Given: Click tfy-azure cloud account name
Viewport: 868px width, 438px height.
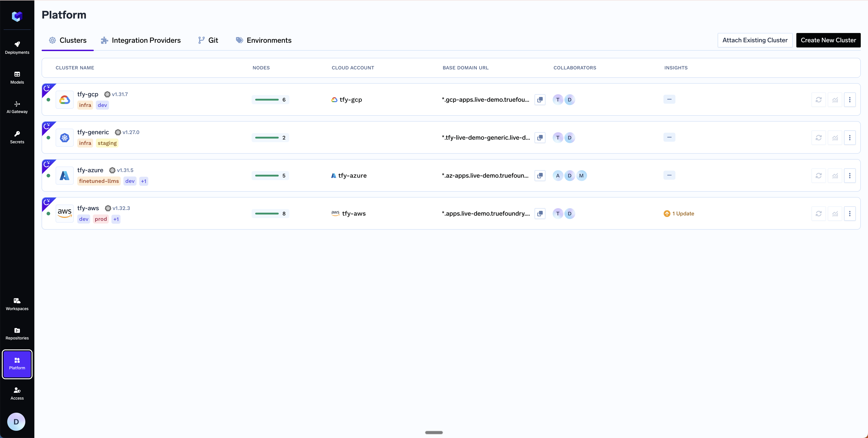Looking at the screenshot, I should pyautogui.click(x=352, y=176).
